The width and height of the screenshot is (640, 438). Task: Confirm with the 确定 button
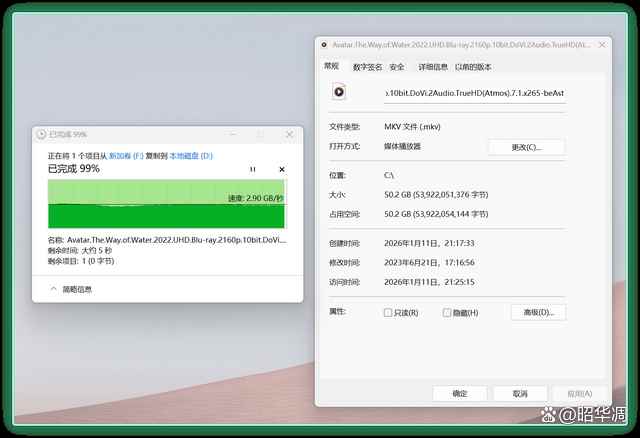click(x=460, y=394)
